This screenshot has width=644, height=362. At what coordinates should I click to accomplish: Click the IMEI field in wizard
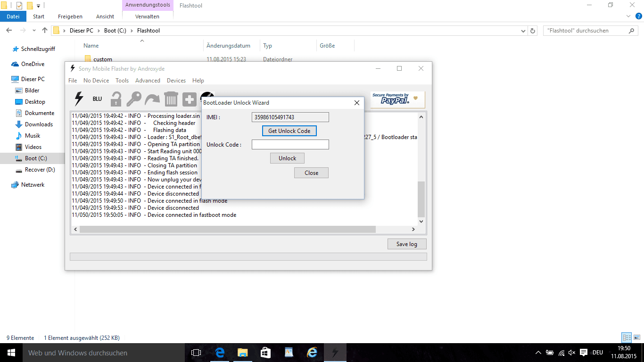click(x=290, y=117)
